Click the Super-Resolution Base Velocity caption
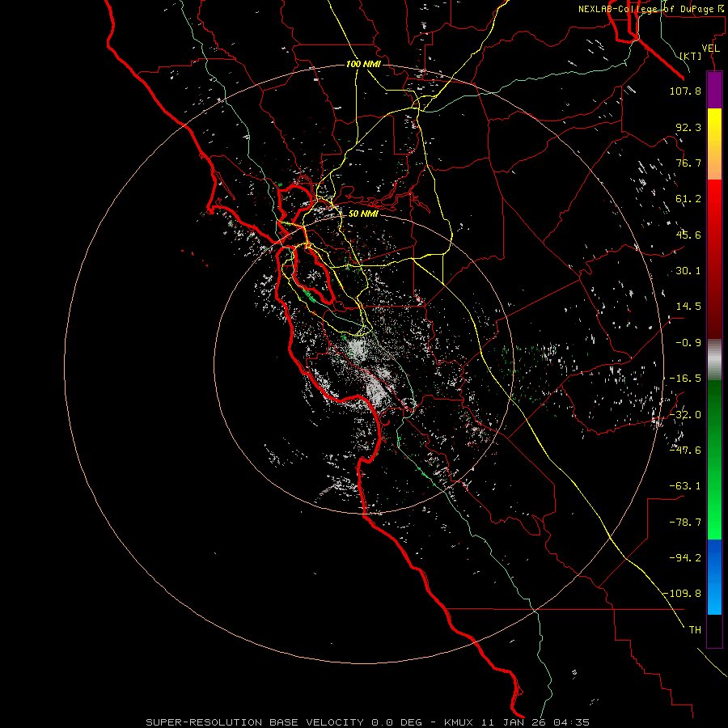728x728 pixels. pyautogui.click(x=368, y=722)
